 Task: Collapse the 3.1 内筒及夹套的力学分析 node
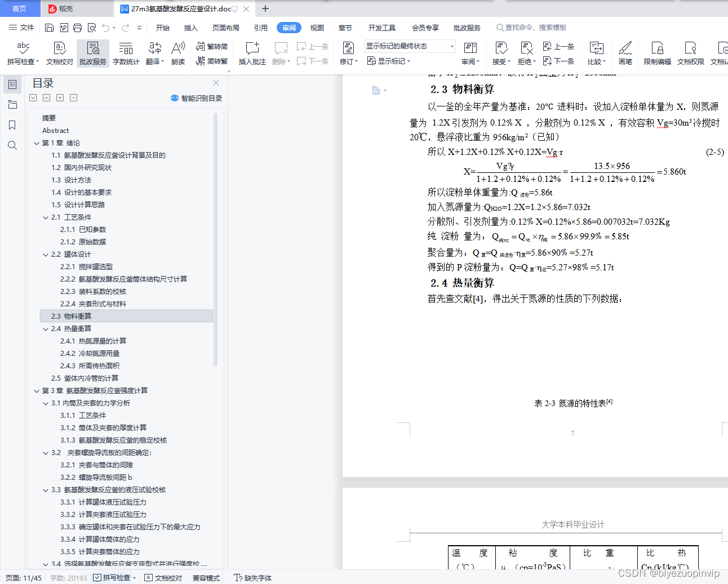(x=46, y=403)
